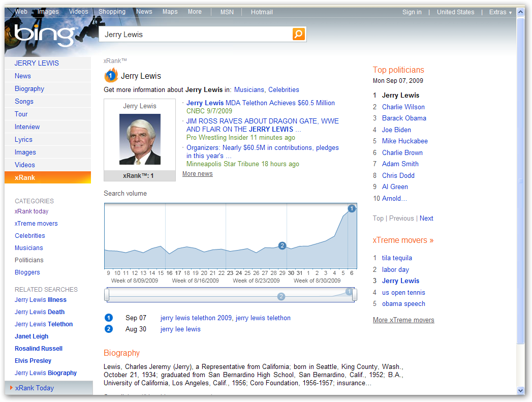The width and height of the screenshot is (532, 402).
Task: Open the Extras dropdown menu
Action: [x=500, y=12]
